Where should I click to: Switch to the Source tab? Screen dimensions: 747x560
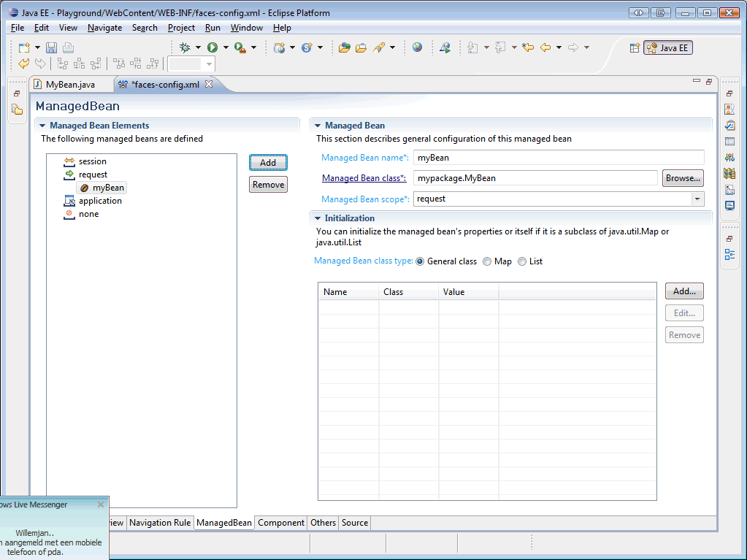tap(354, 523)
